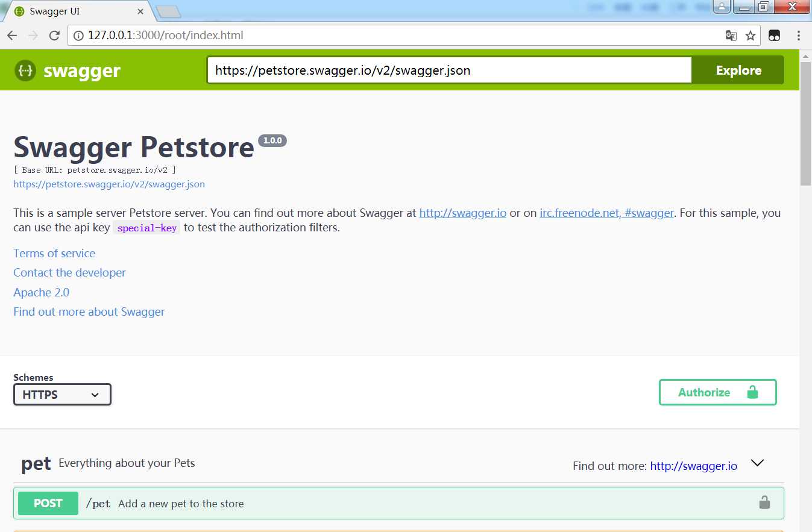Bookmark this page with star icon
The image size is (812, 532).
click(751, 36)
